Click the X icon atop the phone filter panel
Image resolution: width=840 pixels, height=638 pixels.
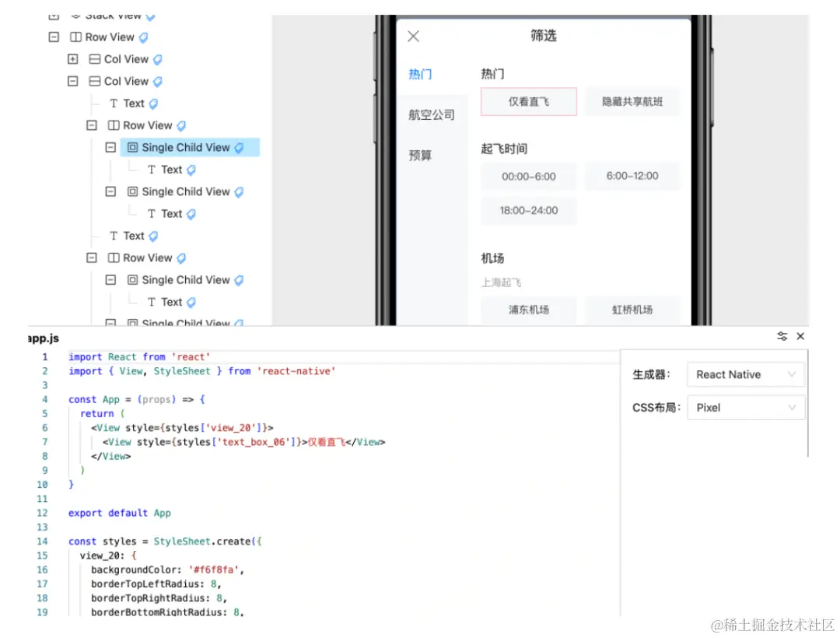coord(412,36)
